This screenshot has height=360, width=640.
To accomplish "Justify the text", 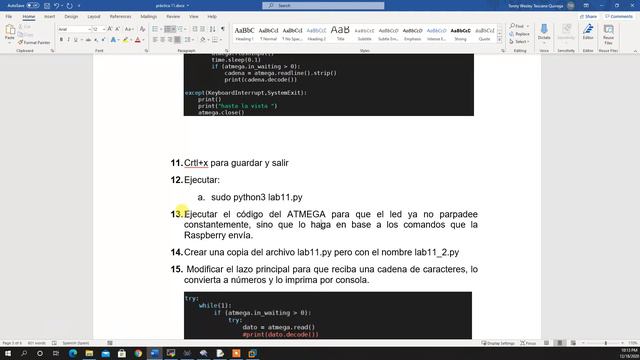I will 178,40.
